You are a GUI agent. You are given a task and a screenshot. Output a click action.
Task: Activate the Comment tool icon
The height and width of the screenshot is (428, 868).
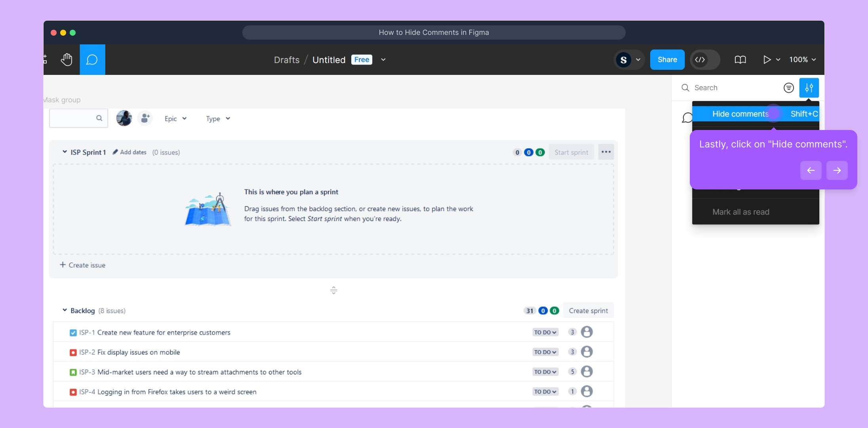click(92, 59)
